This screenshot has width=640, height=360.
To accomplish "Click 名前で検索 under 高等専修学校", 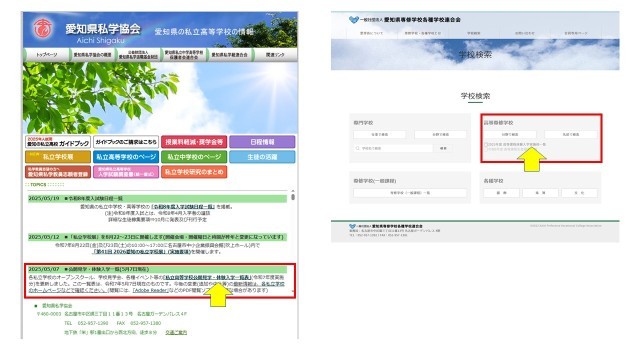I will pyautogui.click(x=571, y=134).
